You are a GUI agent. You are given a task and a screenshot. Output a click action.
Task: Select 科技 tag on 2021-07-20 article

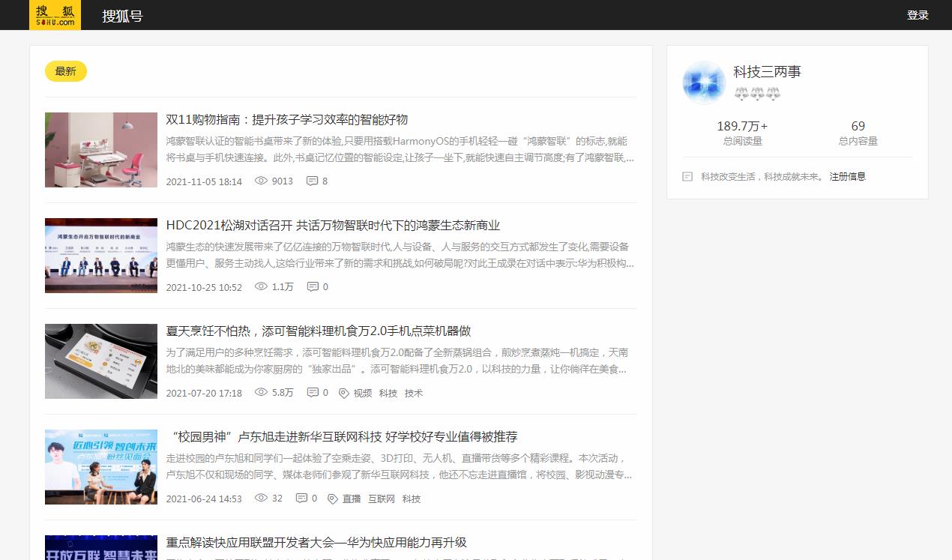[388, 393]
